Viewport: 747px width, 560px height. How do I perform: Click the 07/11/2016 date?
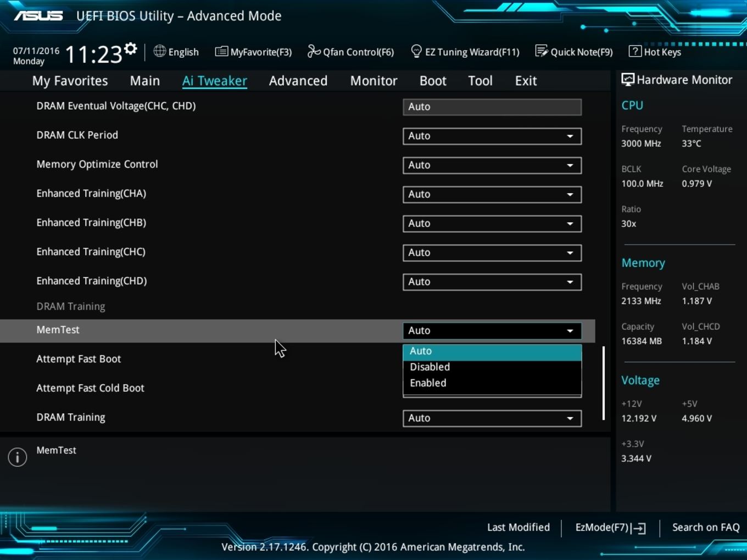click(36, 51)
